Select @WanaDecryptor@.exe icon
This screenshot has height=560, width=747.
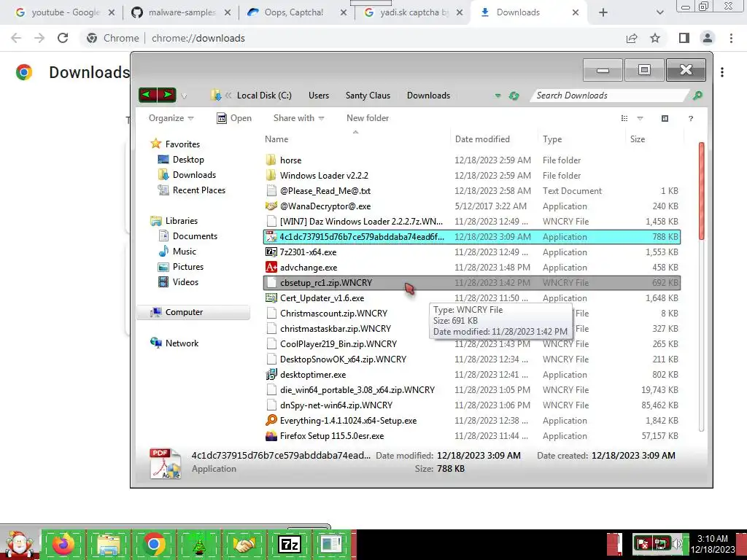coord(271,206)
